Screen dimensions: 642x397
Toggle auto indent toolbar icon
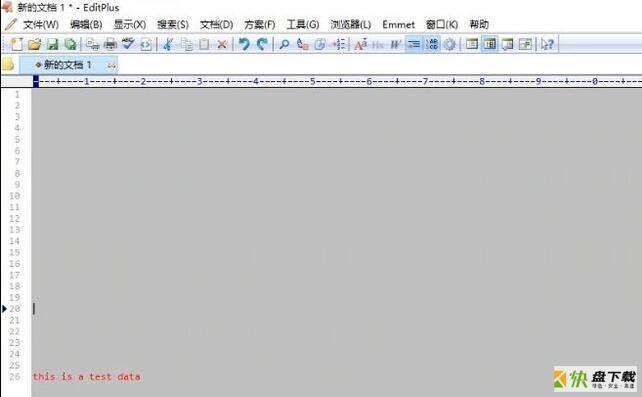414,44
